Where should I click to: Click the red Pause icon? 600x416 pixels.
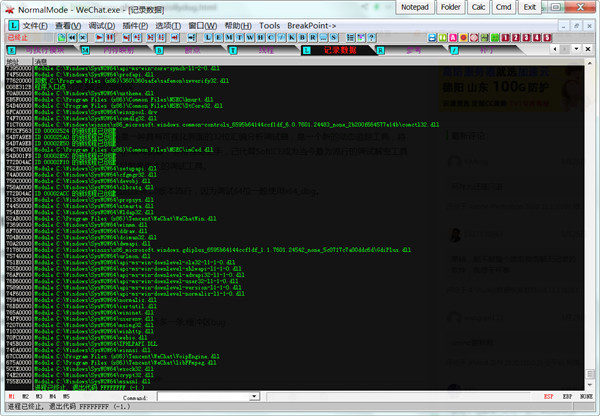(x=110, y=38)
